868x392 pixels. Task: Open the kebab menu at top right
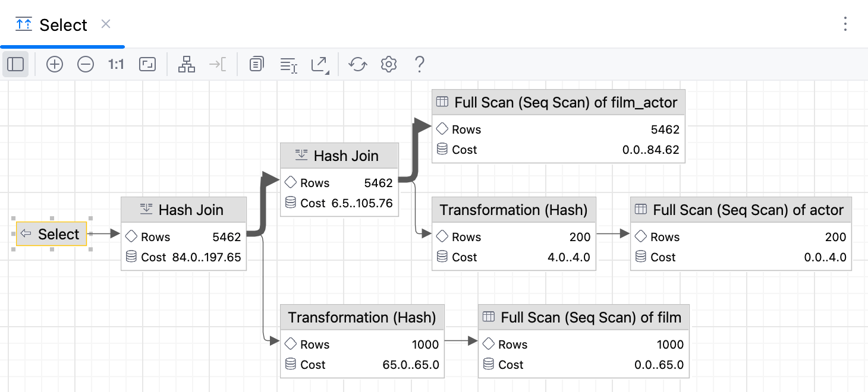point(845,23)
